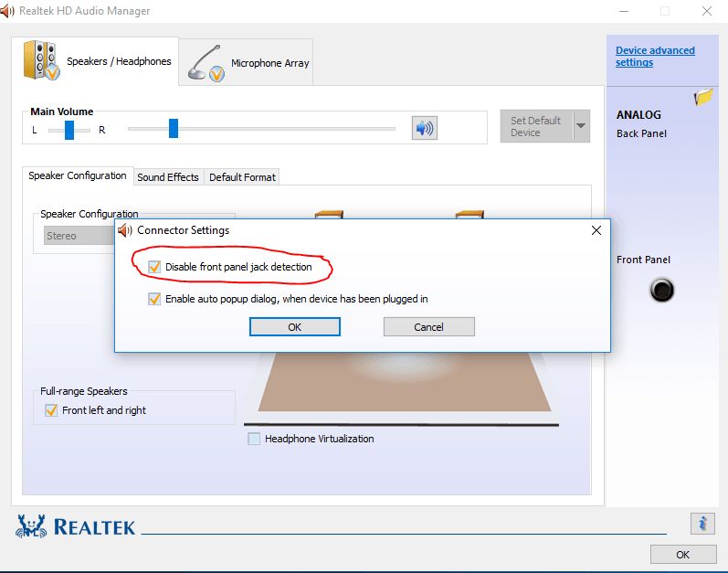Image resolution: width=728 pixels, height=573 pixels.
Task: Toggle Enable auto popup dialog checkbox
Action: (154, 299)
